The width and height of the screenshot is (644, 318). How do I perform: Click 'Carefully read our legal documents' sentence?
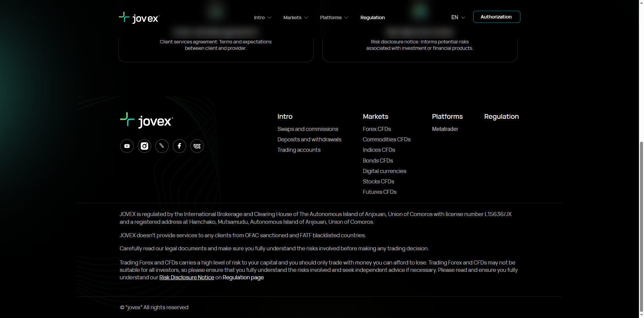[274, 248]
